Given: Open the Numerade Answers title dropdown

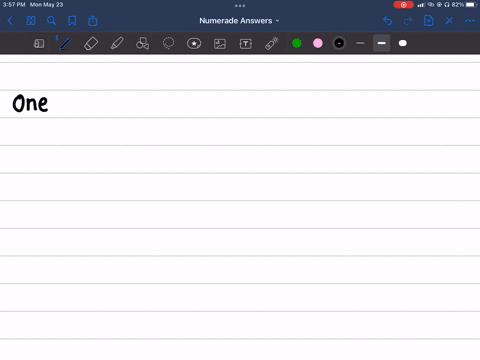Looking at the screenshot, I should pos(239,21).
